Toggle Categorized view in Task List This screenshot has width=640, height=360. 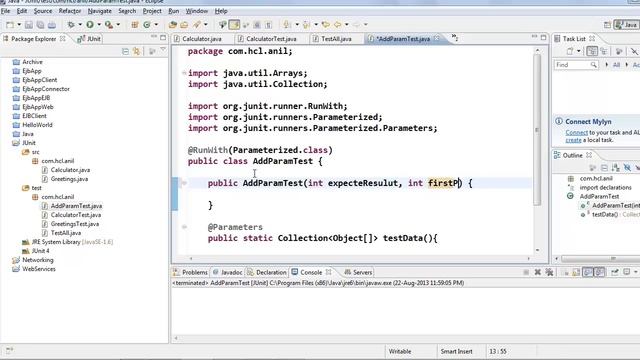pyautogui.click(x=592, y=51)
